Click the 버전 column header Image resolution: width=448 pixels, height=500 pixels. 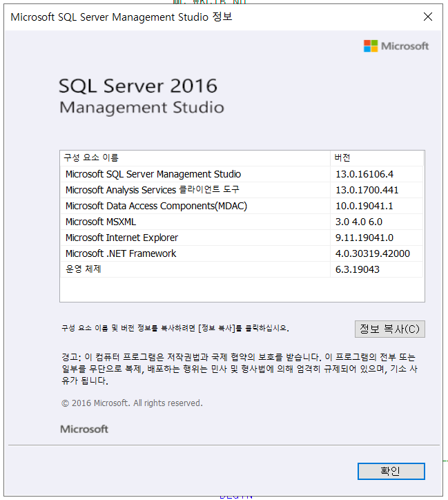[x=377, y=158]
